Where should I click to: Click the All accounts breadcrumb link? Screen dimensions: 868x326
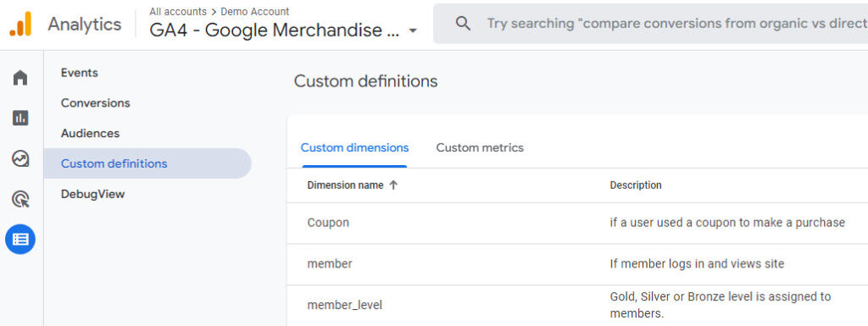(x=178, y=11)
